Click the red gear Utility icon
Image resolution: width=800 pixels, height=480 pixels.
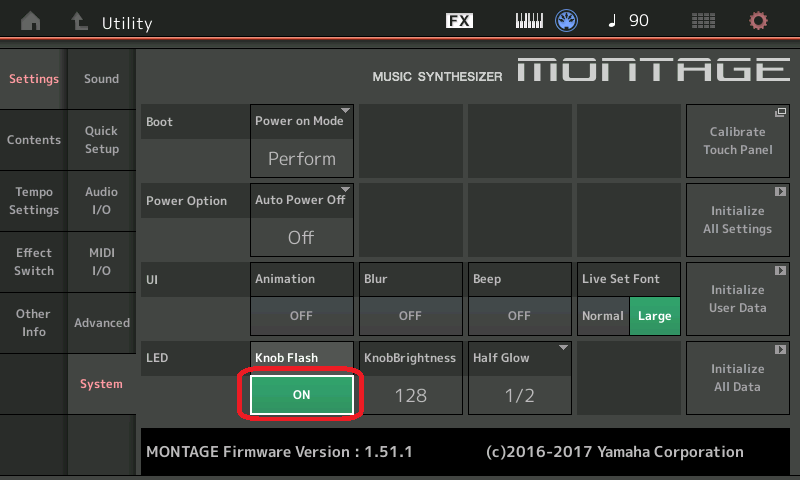pos(759,21)
